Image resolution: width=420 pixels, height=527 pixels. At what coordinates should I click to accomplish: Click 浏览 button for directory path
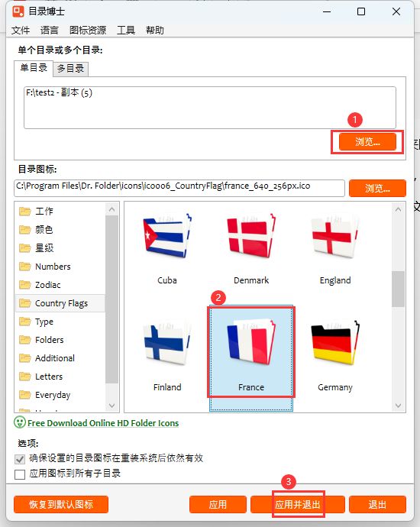(x=367, y=142)
